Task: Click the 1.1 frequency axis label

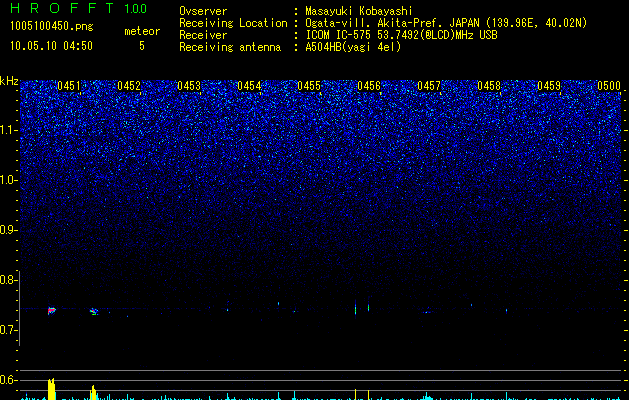Action: tap(8, 130)
